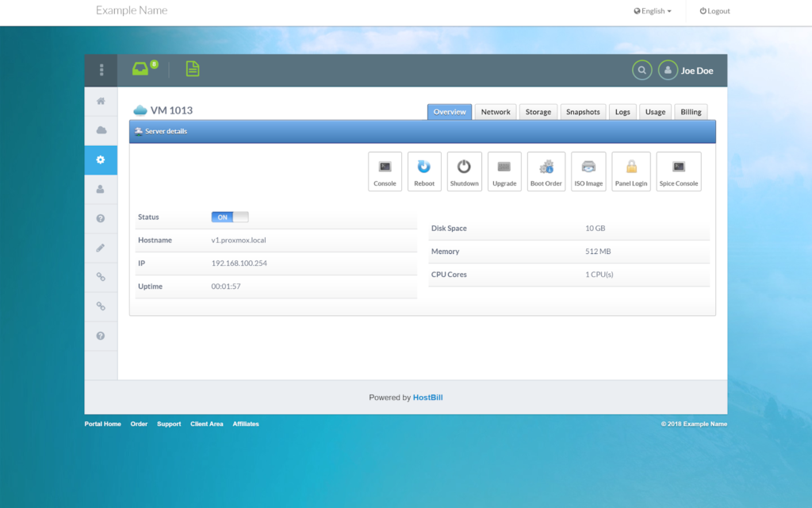Click the uptime value 00:01:57
The image size is (812, 508).
pos(226,286)
